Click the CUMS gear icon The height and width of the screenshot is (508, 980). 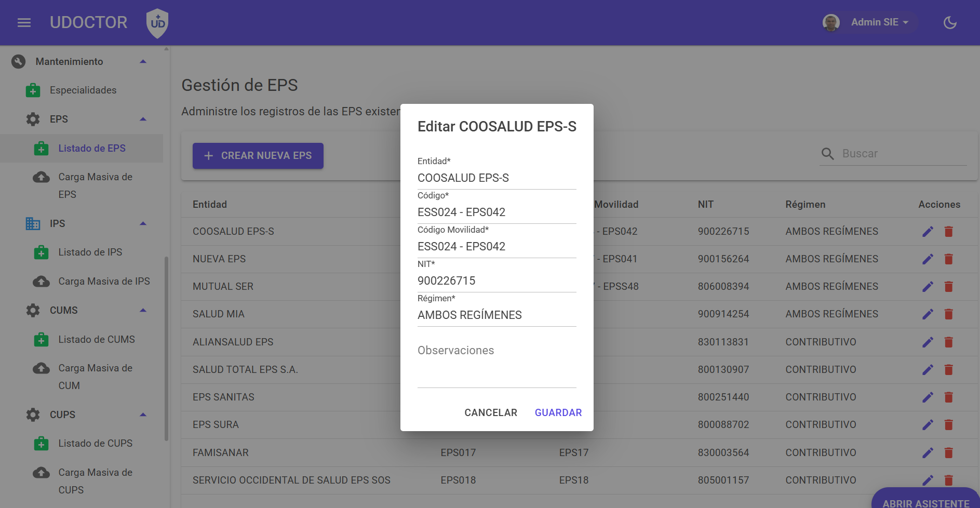(33, 310)
